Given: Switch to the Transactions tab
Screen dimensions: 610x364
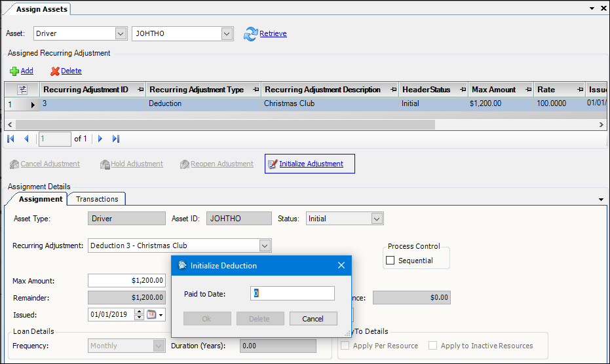Looking at the screenshot, I should [x=97, y=199].
